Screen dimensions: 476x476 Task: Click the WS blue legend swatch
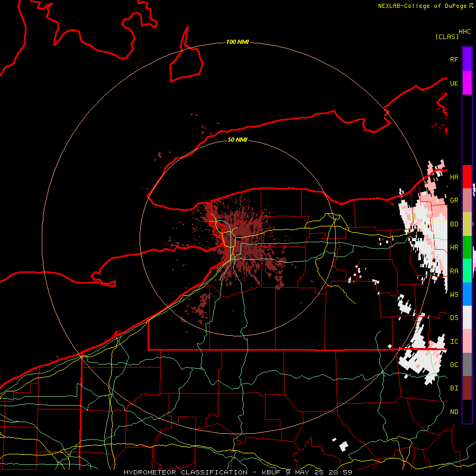pos(467,294)
